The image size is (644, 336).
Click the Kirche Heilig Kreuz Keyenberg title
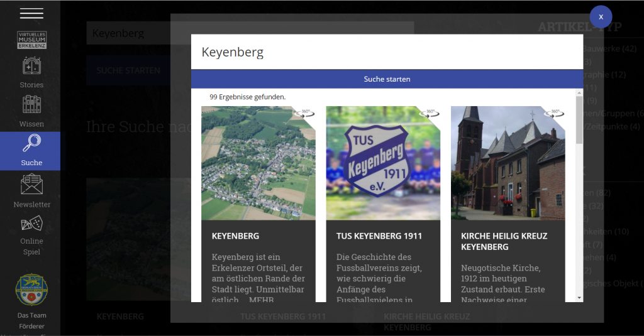pyautogui.click(x=504, y=241)
